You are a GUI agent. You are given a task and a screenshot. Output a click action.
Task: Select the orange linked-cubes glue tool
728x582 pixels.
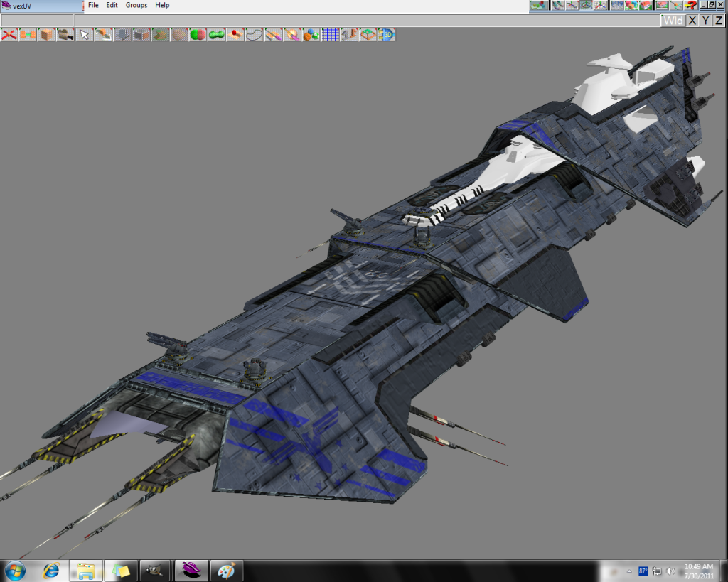tap(28, 35)
